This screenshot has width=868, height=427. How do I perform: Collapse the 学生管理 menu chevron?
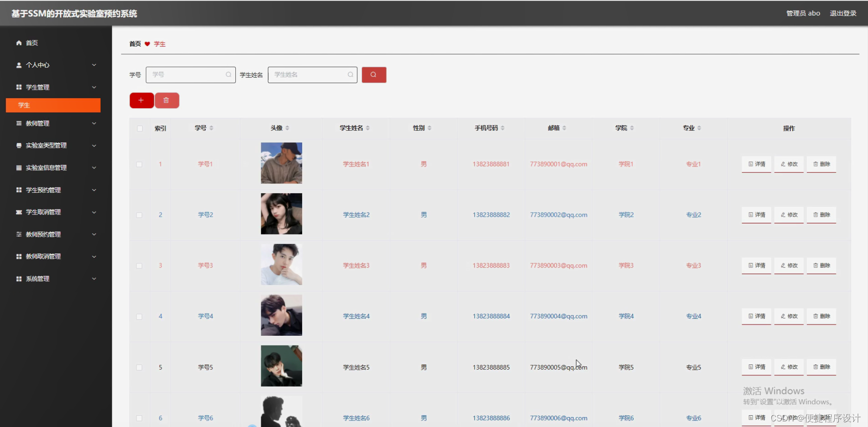click(x=94, y=87)
